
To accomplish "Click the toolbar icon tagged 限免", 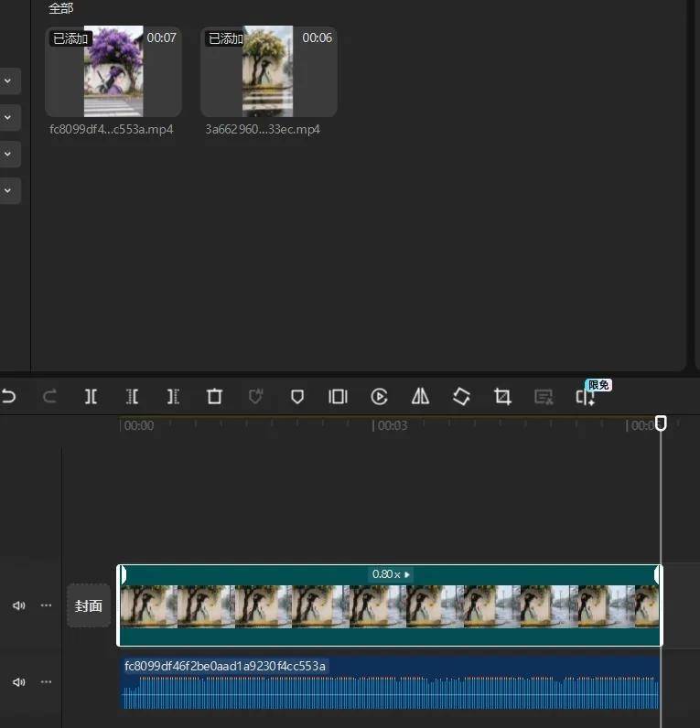I will [x=586, y=397].
